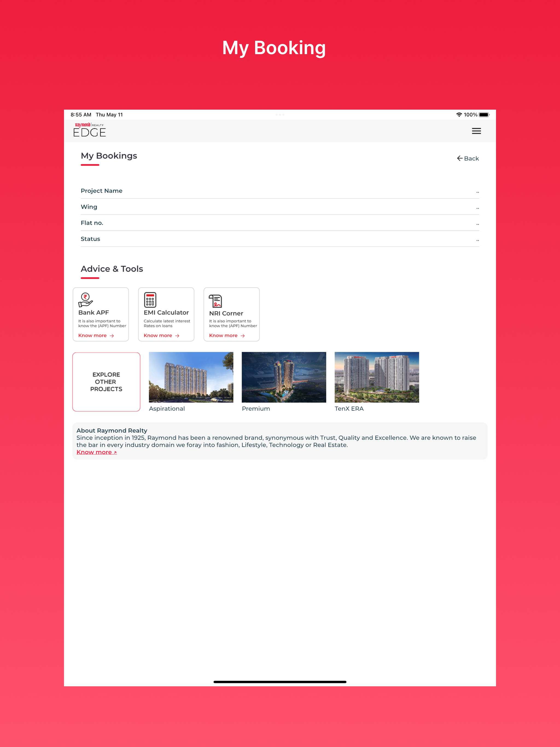Open Know more under EMI Calculator
The image size is (560, 747).
pos(161,335)
